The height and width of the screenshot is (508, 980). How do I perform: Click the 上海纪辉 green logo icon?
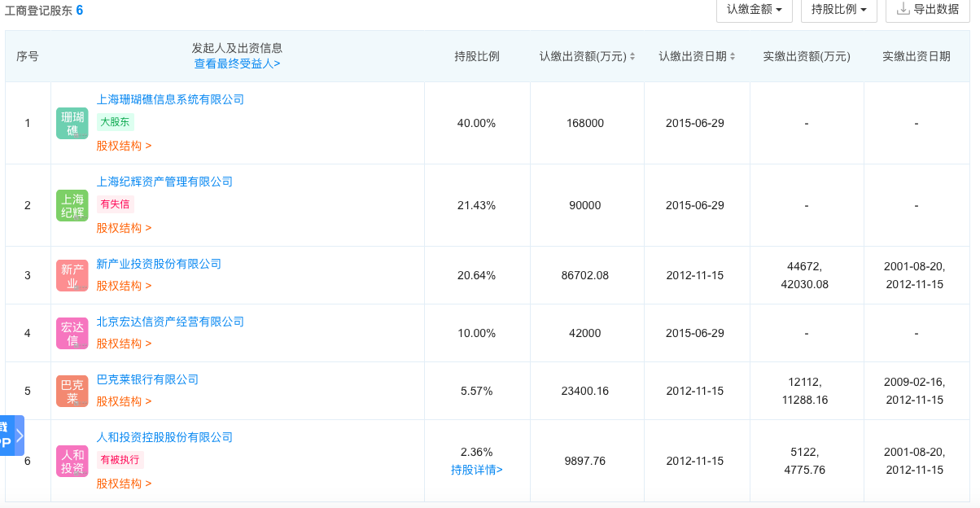[72, 205]
